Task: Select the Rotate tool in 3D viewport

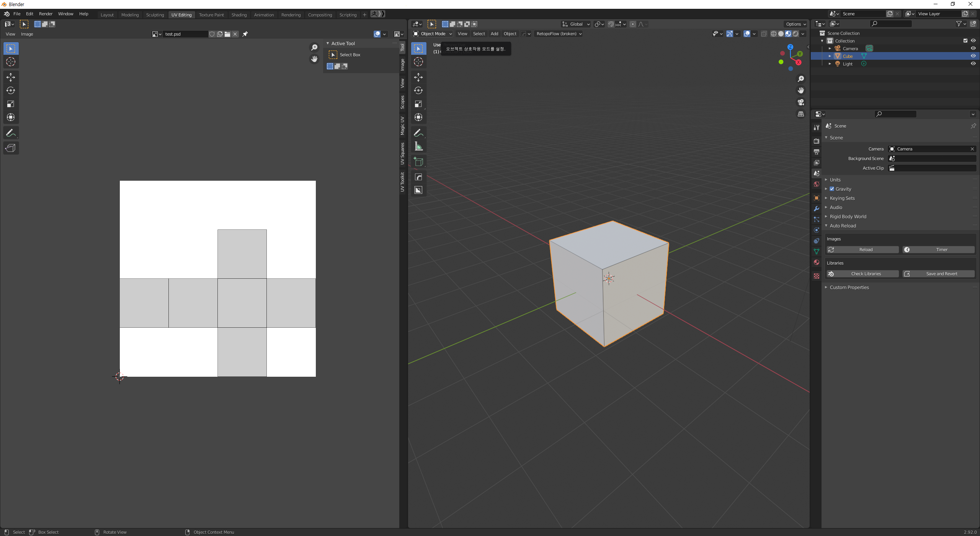Action: point(418,91)
